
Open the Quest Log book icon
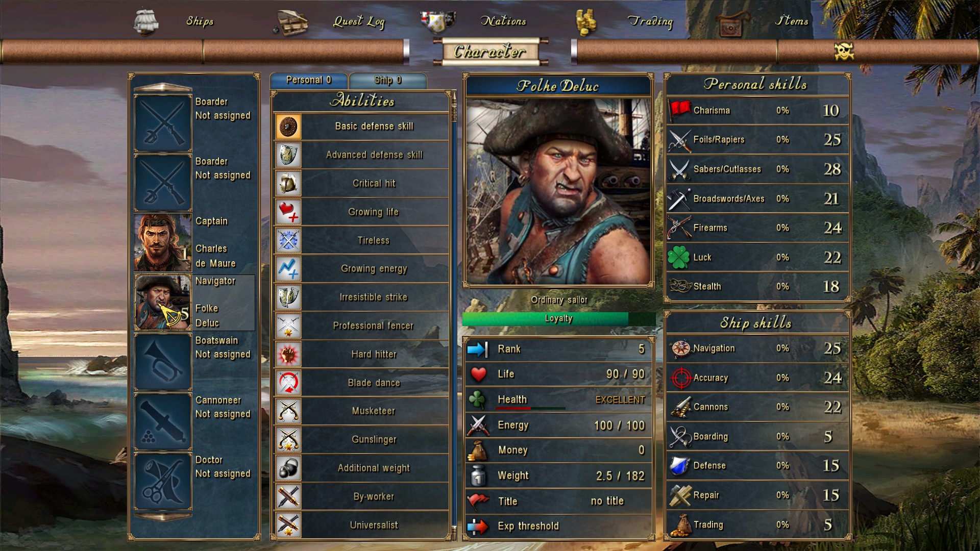(x=291, y=23)
